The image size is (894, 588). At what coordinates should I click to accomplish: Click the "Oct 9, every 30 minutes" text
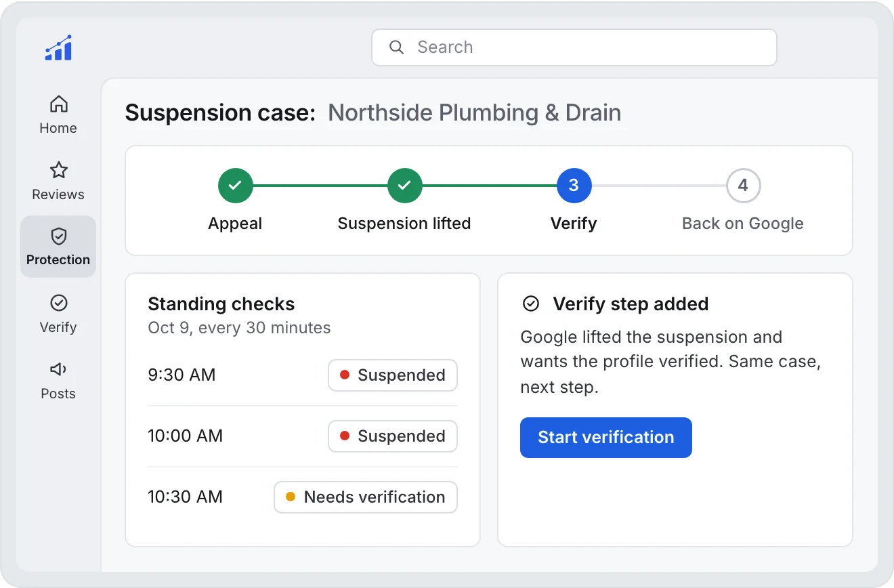[x=239, y=329]
